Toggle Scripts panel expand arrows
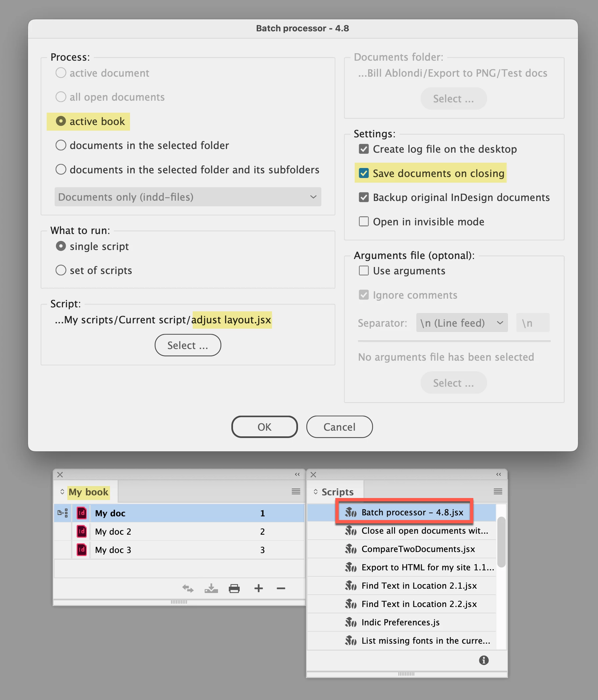 click(x=316, y=492)
